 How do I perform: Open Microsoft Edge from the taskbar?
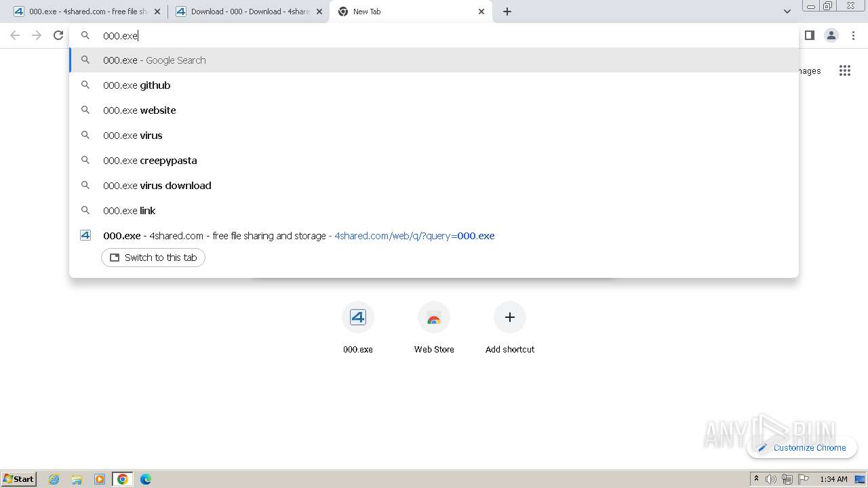[146, 479]
